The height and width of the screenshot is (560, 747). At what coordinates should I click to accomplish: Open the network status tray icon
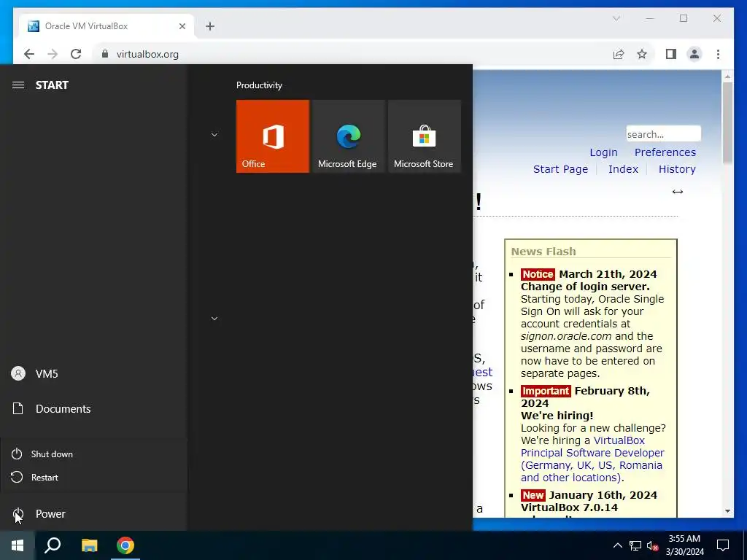coord(635,545)
